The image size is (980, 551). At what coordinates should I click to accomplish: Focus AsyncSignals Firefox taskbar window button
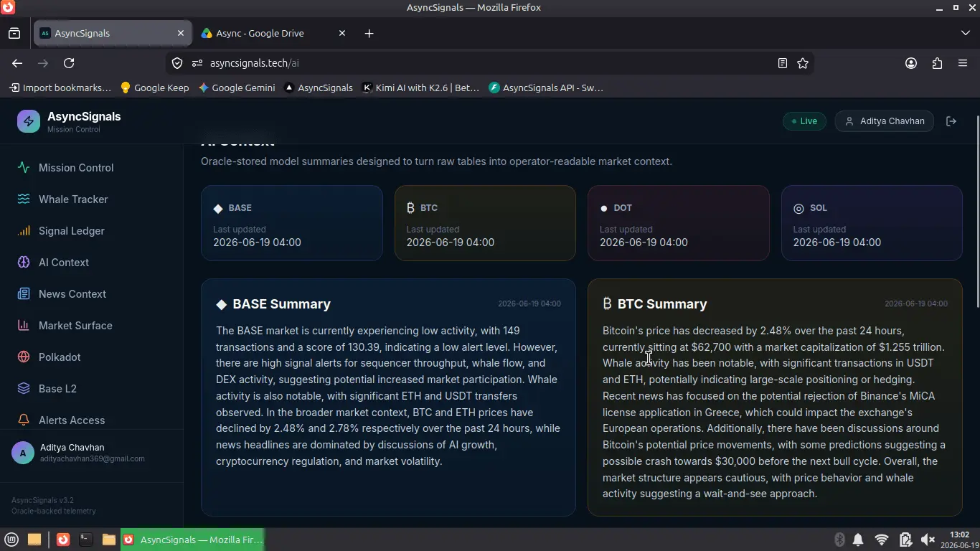192,540
